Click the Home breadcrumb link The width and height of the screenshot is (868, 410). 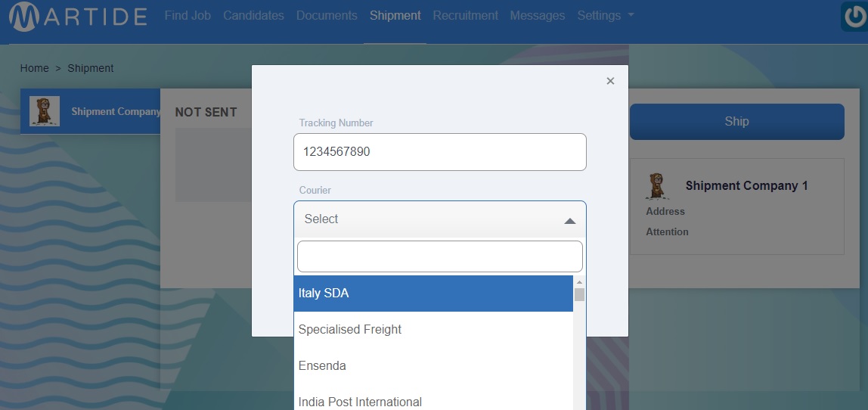pos(34,68)
